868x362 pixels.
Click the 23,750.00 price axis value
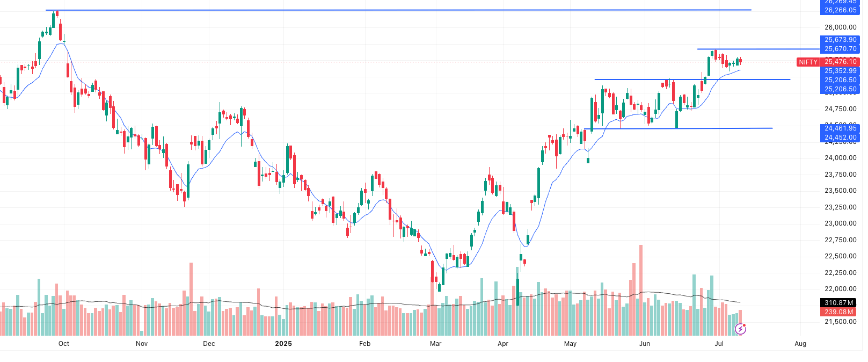point(840,175)
